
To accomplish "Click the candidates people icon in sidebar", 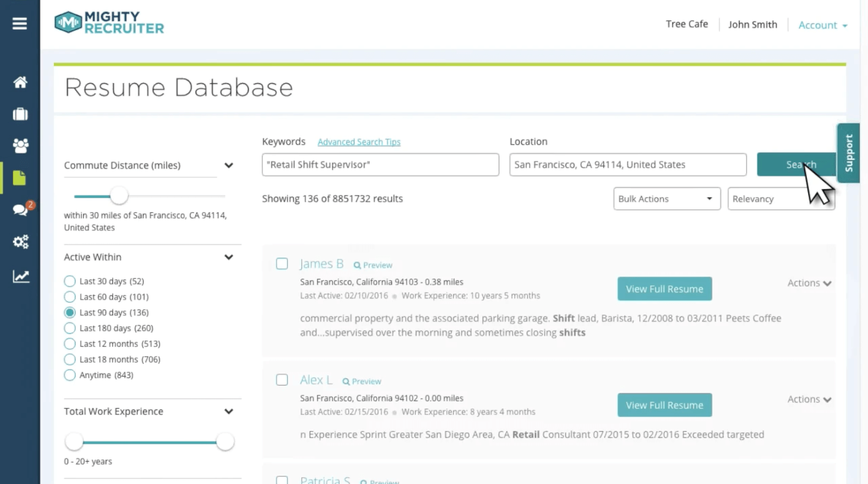I will 19,145.
